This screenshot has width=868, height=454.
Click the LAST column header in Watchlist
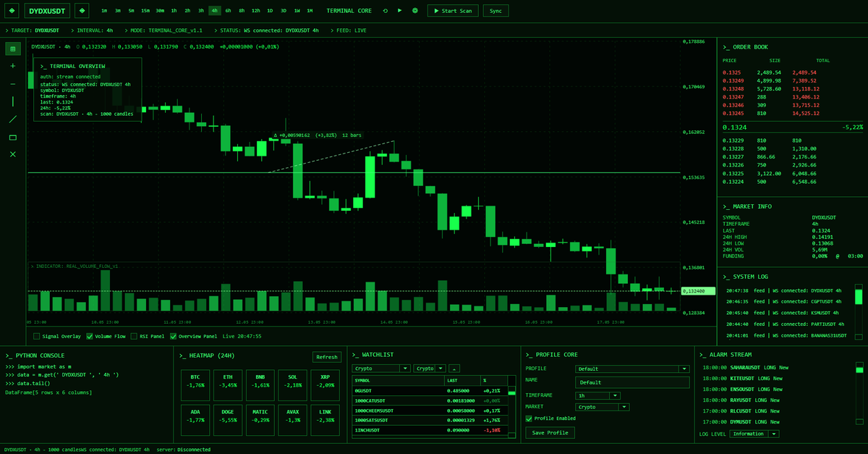click(463, 380)
